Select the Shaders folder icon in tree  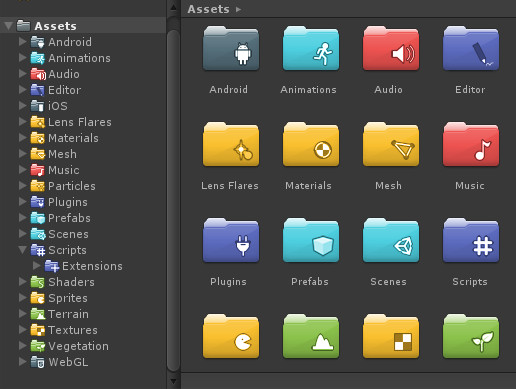coord(37,282)
